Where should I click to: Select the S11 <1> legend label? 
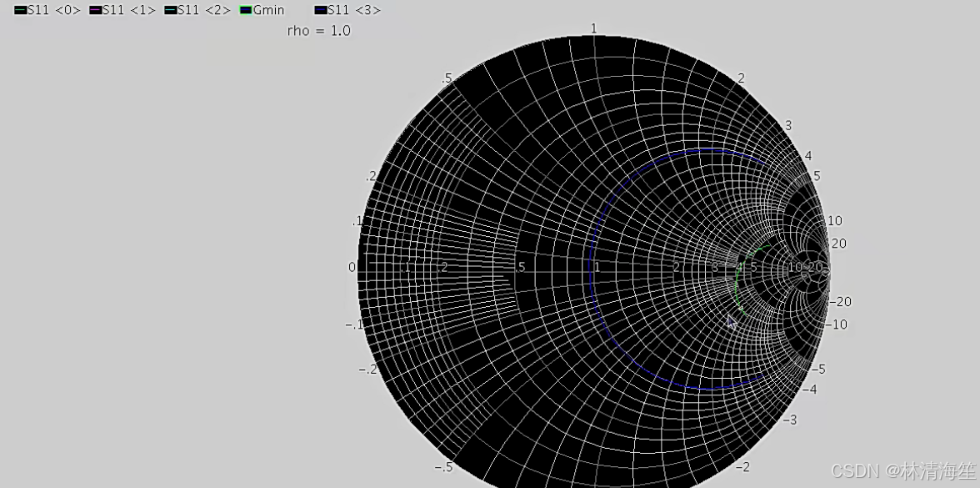[129, 10]
